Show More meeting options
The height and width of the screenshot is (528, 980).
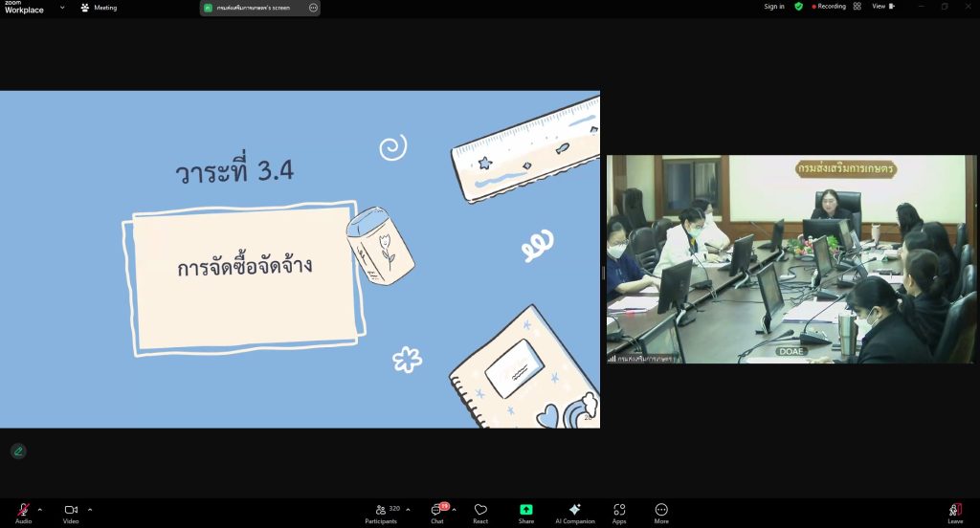(x=661, y=511)
